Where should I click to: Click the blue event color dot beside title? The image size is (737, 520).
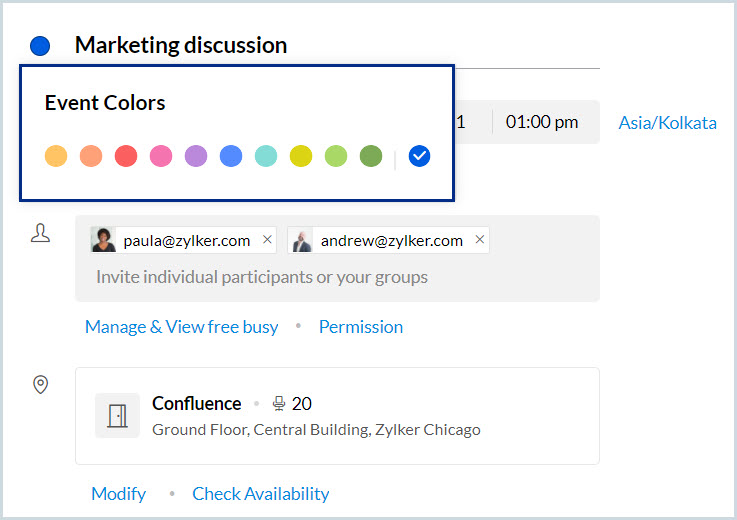[40, 45]
